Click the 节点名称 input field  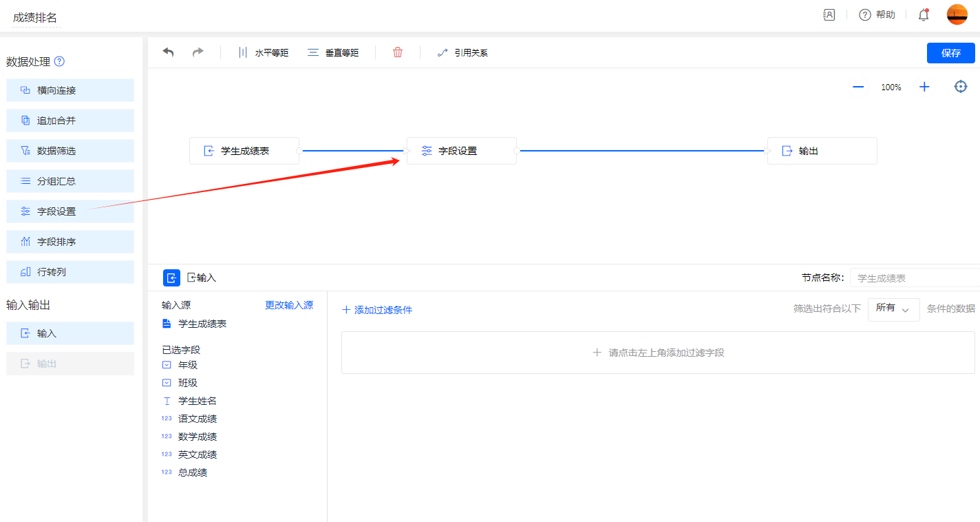pyautogui.click(x=914, y=278)
